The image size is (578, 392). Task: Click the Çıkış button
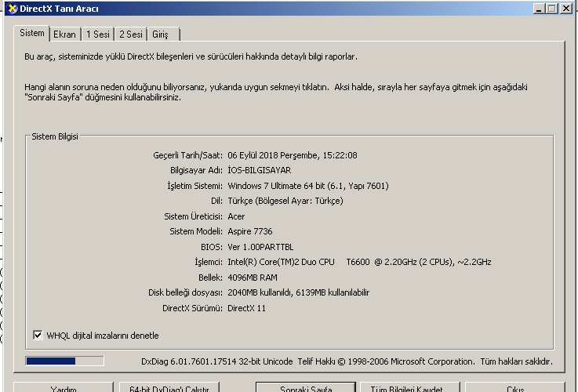(515, 387)
